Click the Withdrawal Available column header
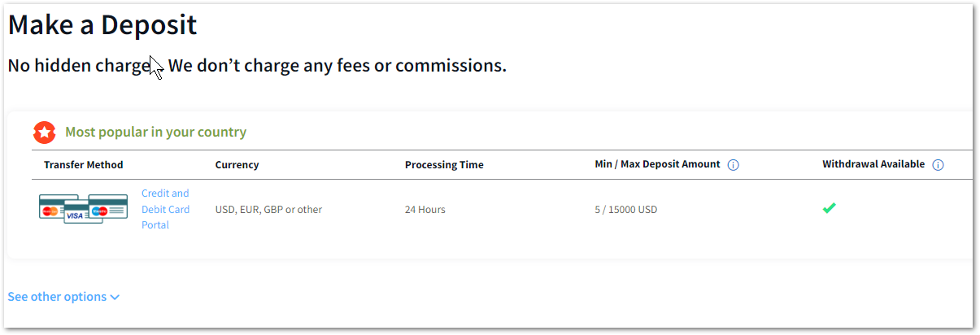Screen dimensions: 980x335 click(x=873, y=164)
